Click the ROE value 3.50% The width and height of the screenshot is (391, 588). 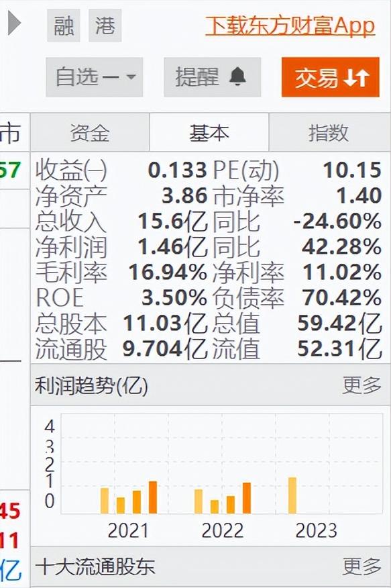pyautogui.click(x=174, y=298)
